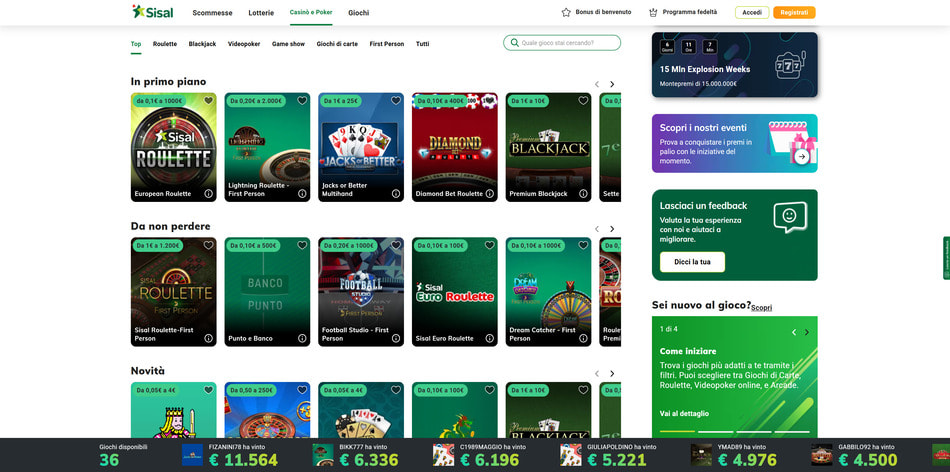Click the Registrati button
950x472 pixels.
794,12
